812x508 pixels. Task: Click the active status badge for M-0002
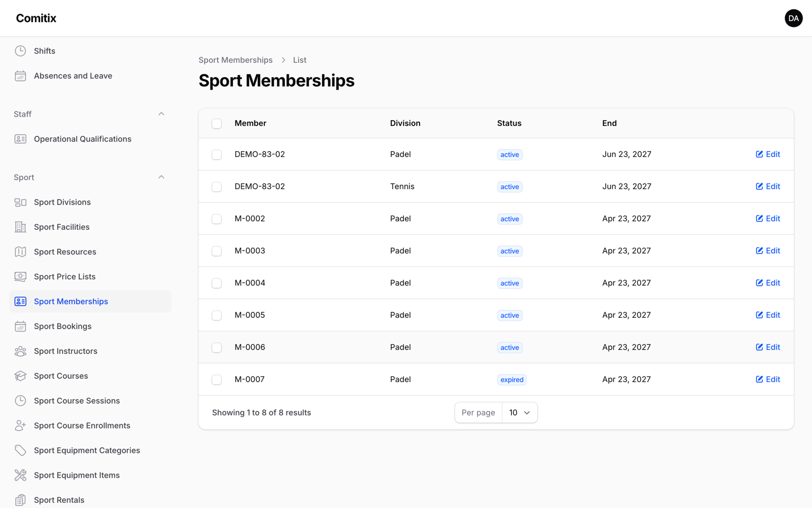[510, 219]
